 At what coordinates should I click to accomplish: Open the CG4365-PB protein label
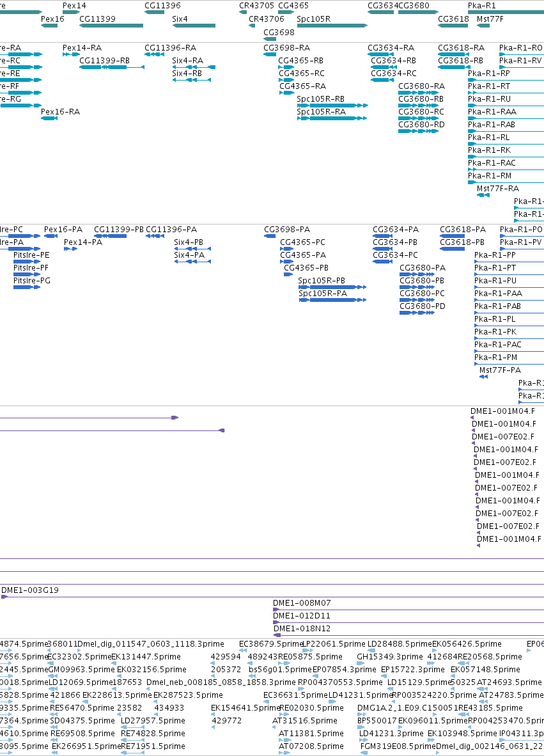(306, 268)
